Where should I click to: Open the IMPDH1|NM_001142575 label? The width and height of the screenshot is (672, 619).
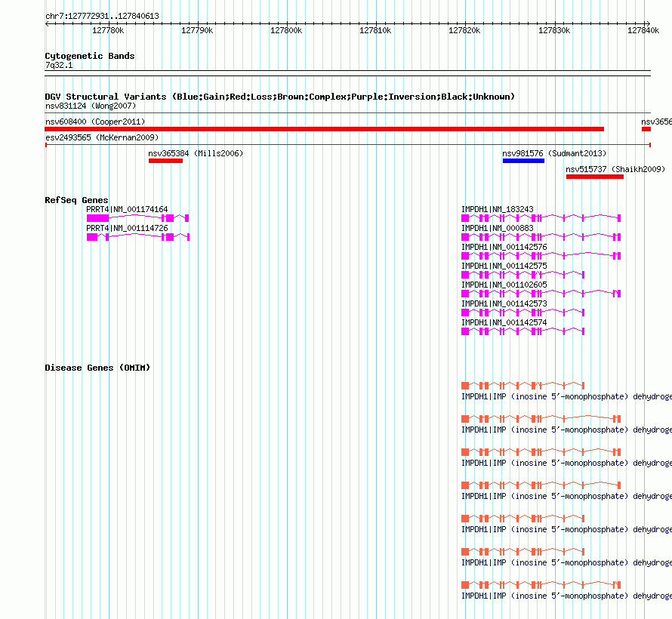tap(504, 266)
